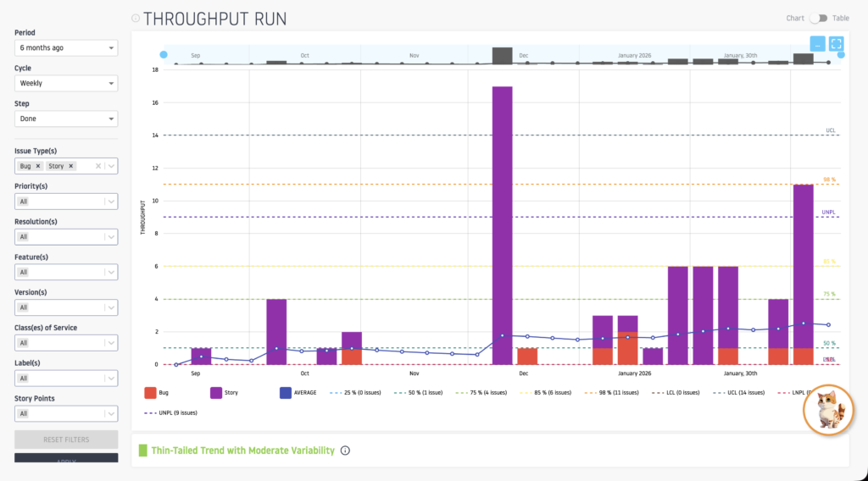Remove the Bug tag from Issue Types

click(x=39, y=166)
